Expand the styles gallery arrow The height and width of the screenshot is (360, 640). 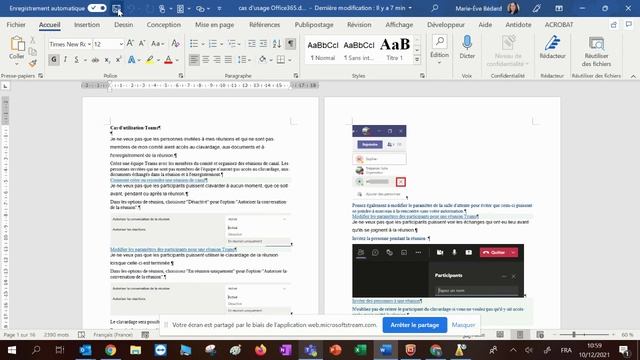point(417,60)
